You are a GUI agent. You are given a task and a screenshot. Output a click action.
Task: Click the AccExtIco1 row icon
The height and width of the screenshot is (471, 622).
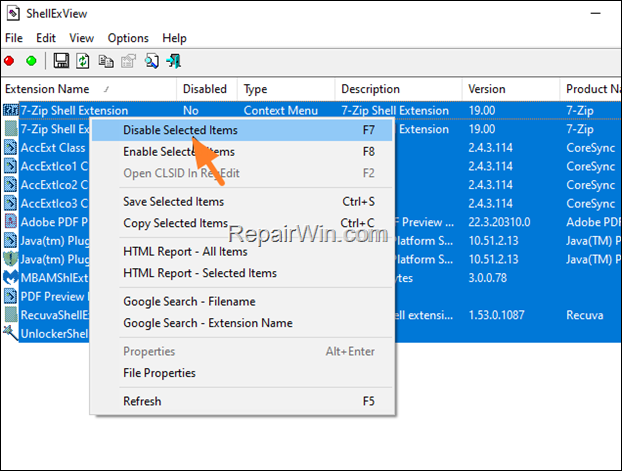pos(11,166)
